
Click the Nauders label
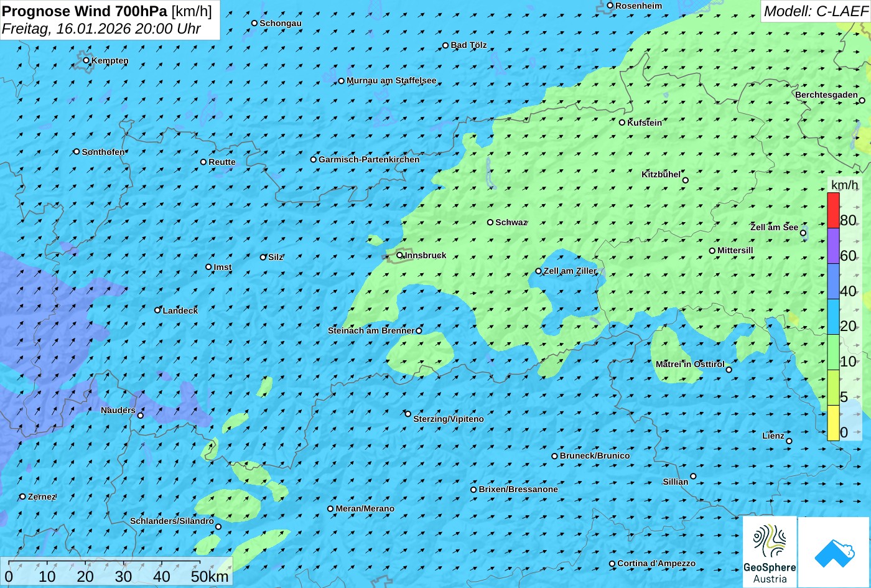118,410
